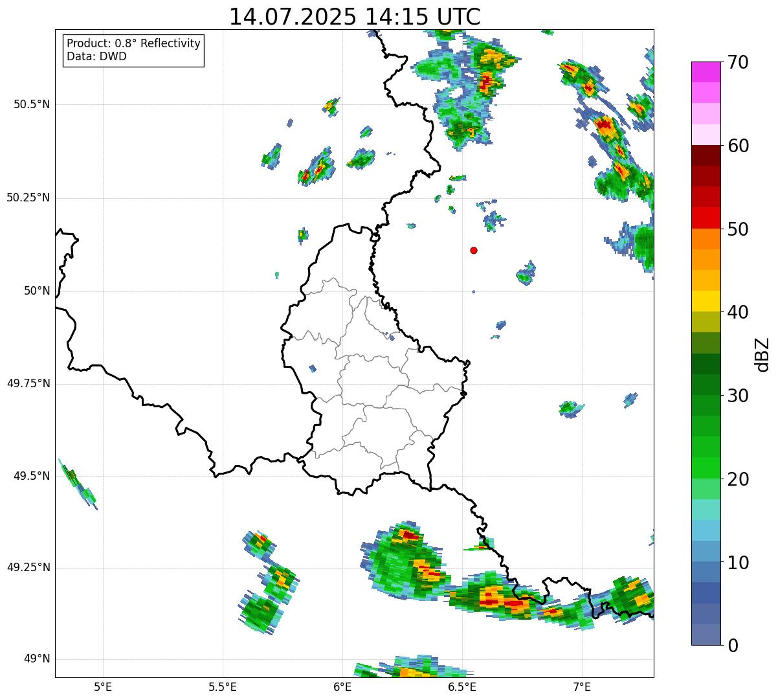Click the dBZ colorbar axis label
The height and width of the screenshot is (700, 778).
tap(762, 354)
